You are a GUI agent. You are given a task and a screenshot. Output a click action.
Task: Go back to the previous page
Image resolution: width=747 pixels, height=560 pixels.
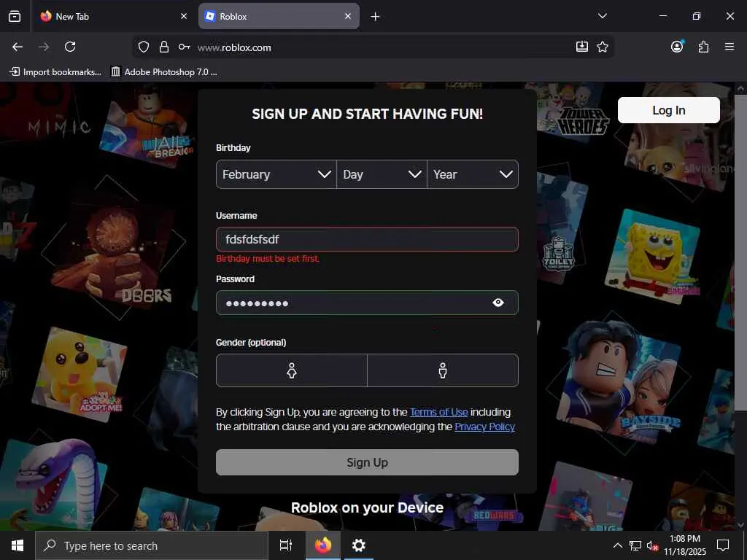coord(18,47)
